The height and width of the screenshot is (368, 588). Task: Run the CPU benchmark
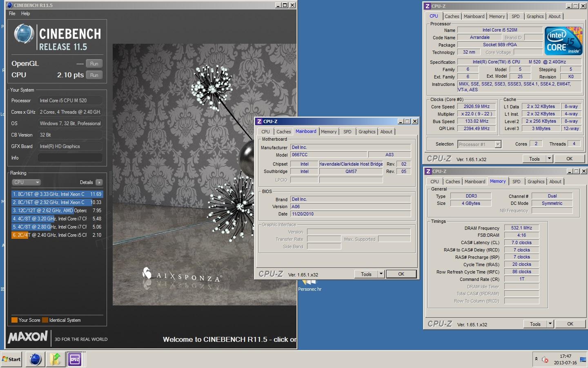point(94,75)
